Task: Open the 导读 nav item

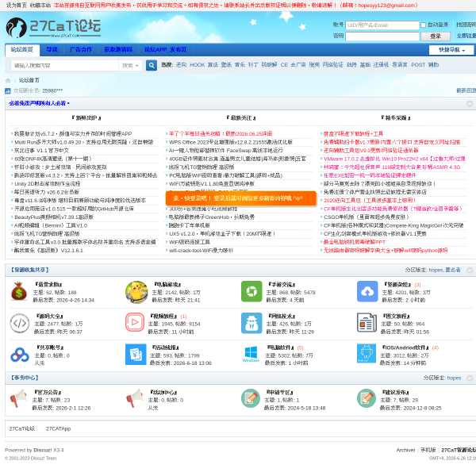Action: point(52,49)
